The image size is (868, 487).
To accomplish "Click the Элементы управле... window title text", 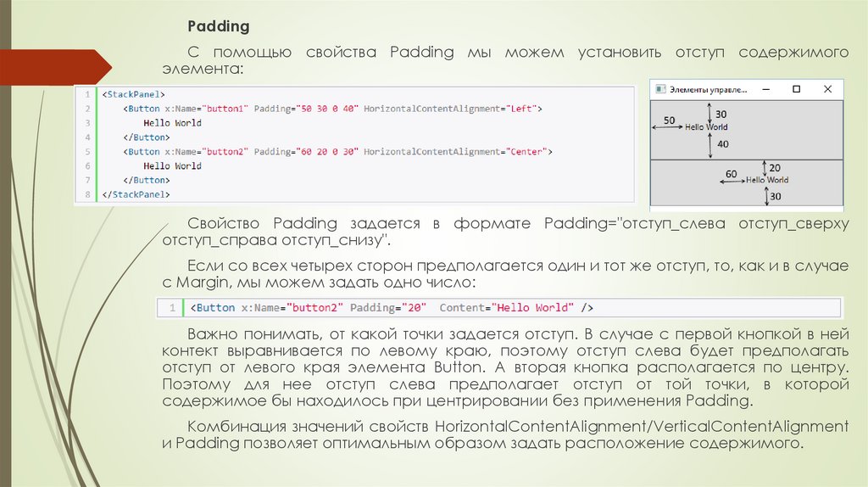I will click(708, 90).
